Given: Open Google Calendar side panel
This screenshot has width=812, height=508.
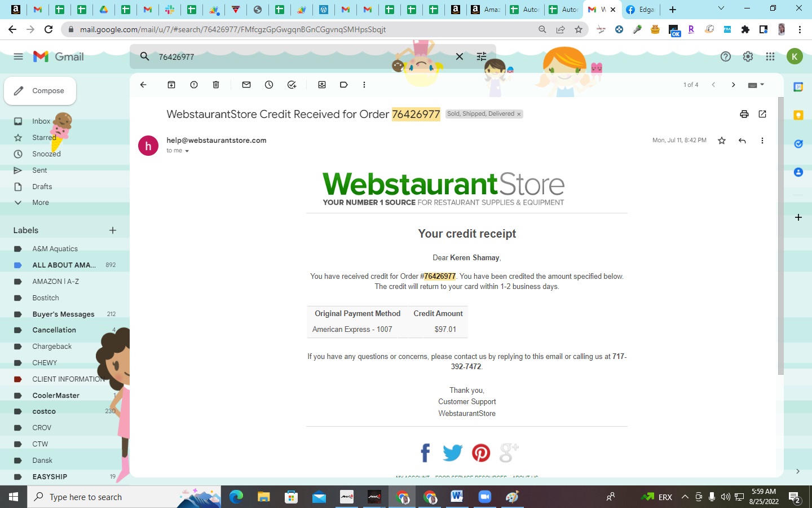Looking at the screenshot, I should (x=798, y=87).
